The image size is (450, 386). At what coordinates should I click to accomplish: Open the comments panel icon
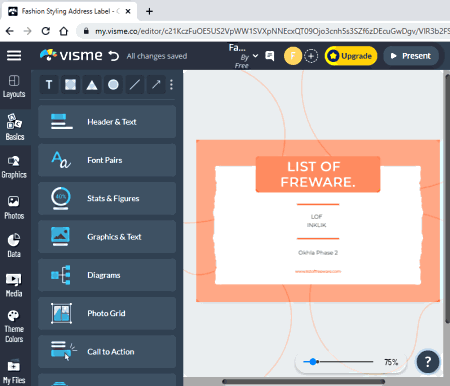tap(270, 56)
